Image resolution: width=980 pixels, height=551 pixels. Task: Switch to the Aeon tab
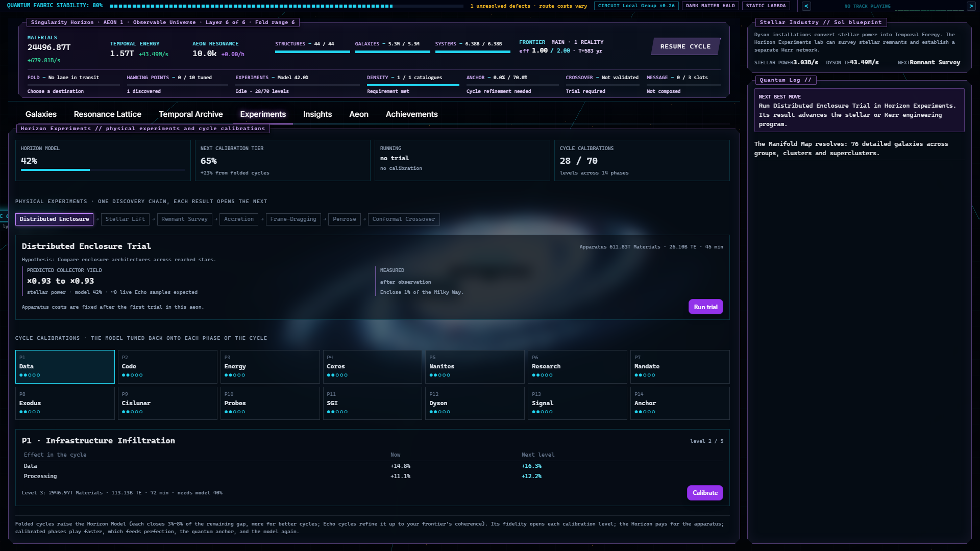coord(359,114)
